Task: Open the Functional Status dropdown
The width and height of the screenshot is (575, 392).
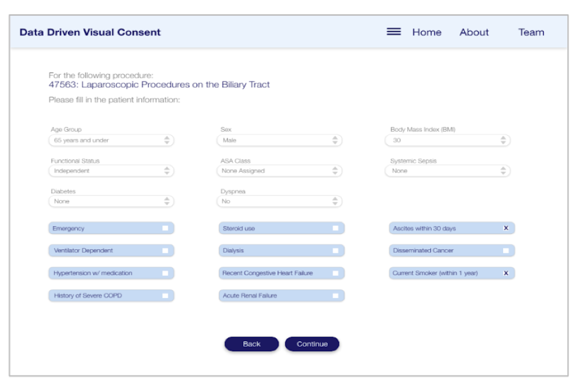Action: point(111,171)
